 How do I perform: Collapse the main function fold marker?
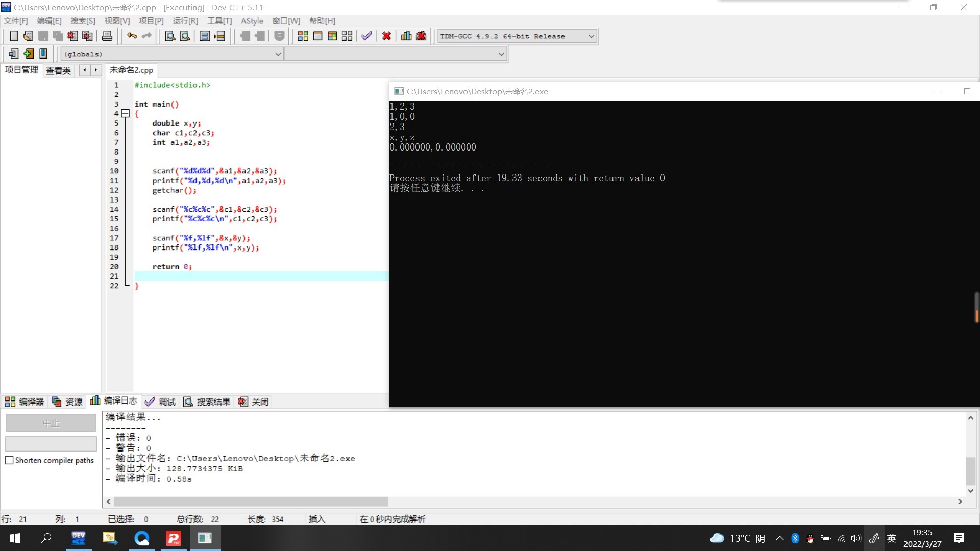point(126,114)
